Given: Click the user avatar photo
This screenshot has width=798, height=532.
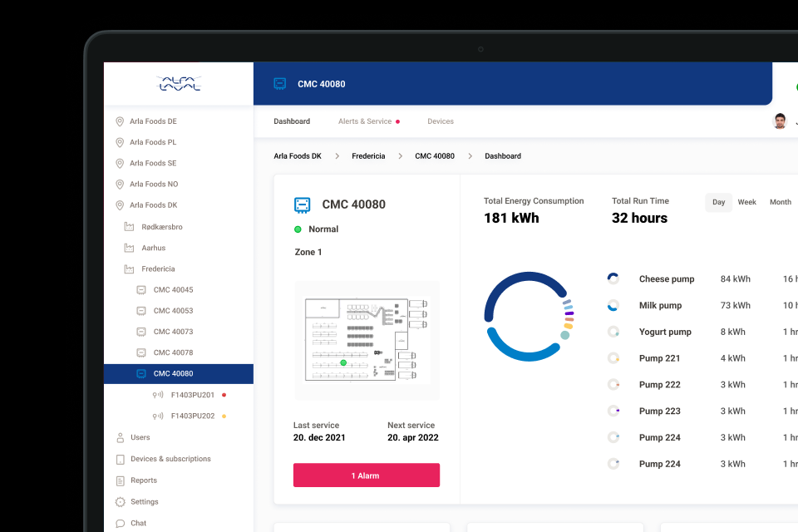Looking at the screenshot, I should click(x=780, y=121).
